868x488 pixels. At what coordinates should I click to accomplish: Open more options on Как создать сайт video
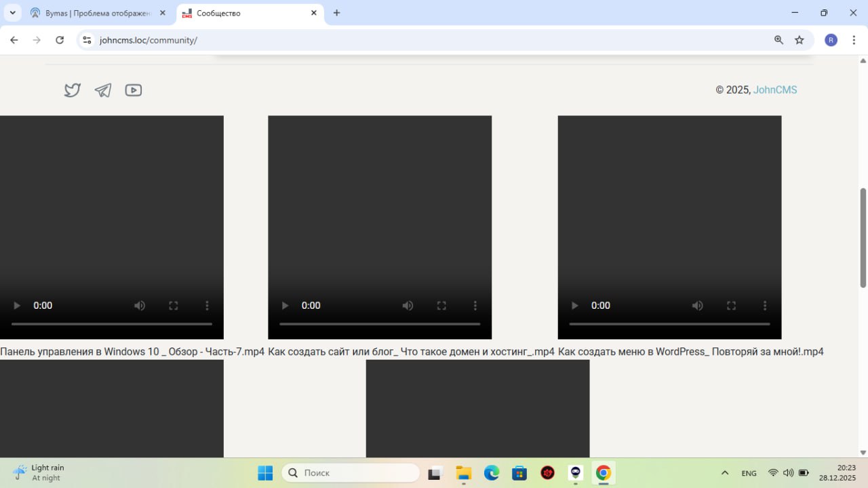[475, 305]
